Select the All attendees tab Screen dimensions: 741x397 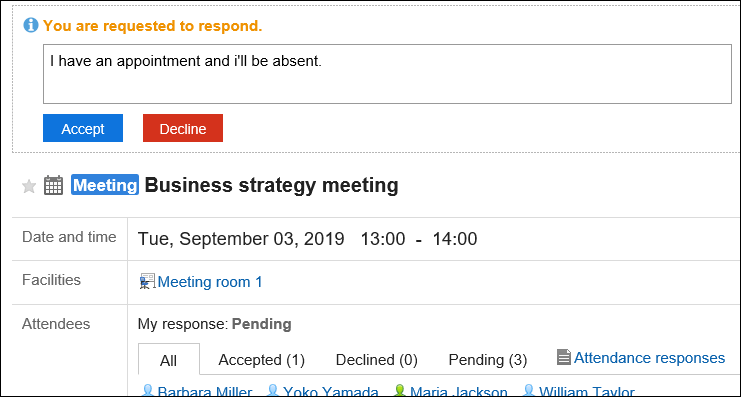(169, 360)
